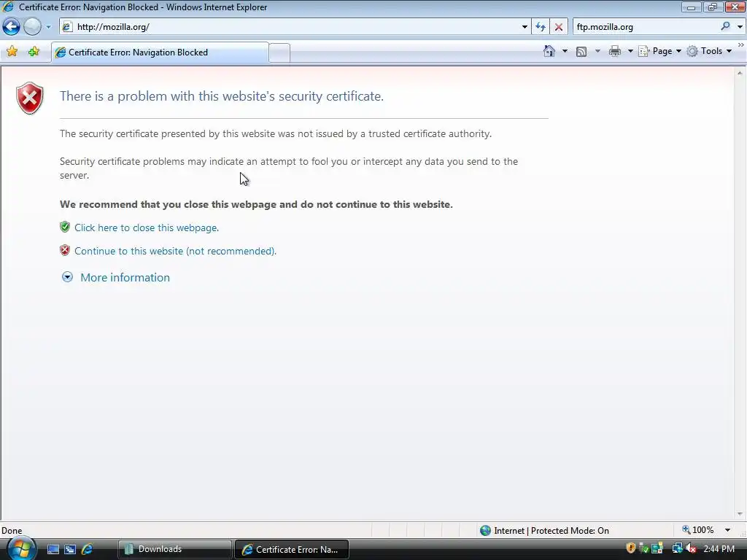The height and width of the screenshot is (560, 747).
Task: Click the red shield error icon
Action: point(29,98)
